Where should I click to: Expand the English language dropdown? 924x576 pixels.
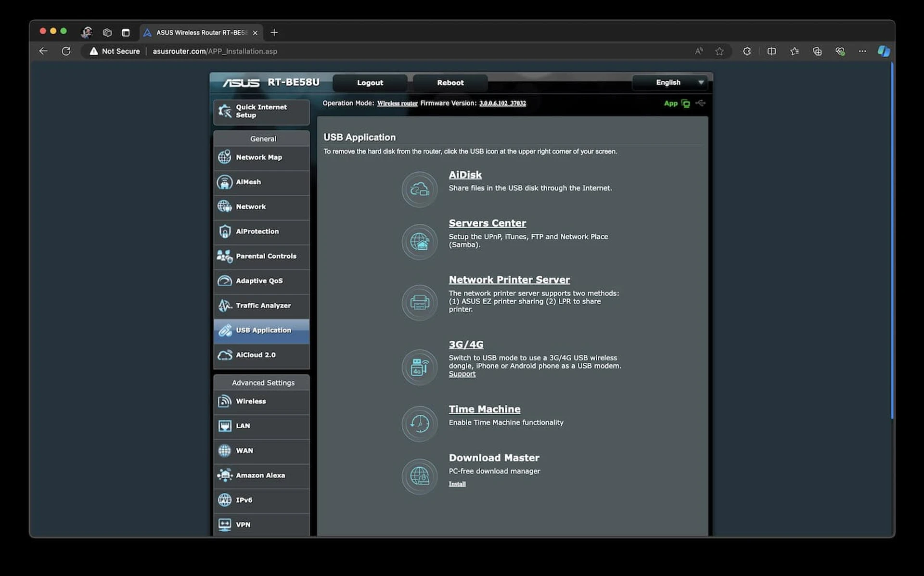[x=669, y=83]
